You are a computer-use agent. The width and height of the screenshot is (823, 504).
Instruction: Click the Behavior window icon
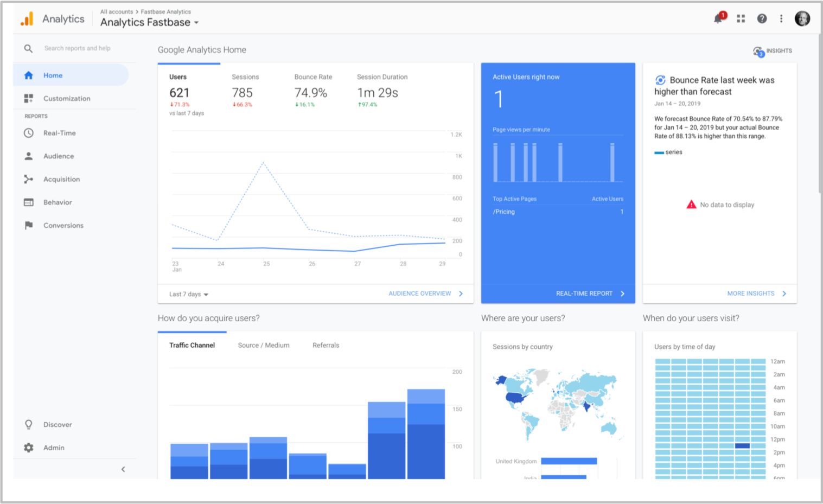point(29,202)
